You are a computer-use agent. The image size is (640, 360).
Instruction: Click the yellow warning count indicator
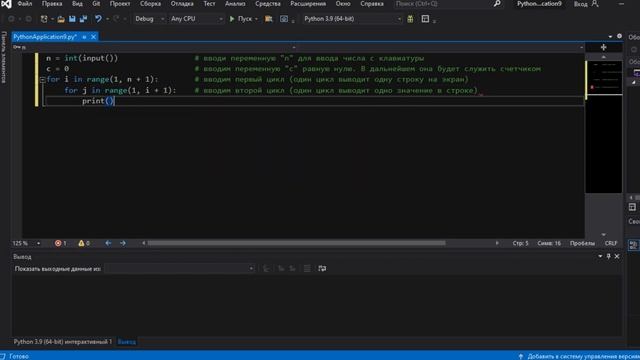click(84, 243)
